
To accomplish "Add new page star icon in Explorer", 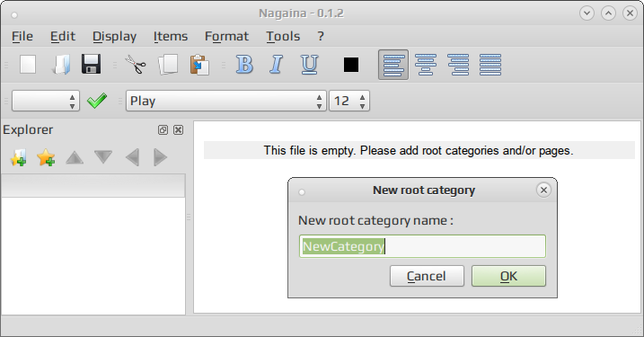I will click(46, 157).
